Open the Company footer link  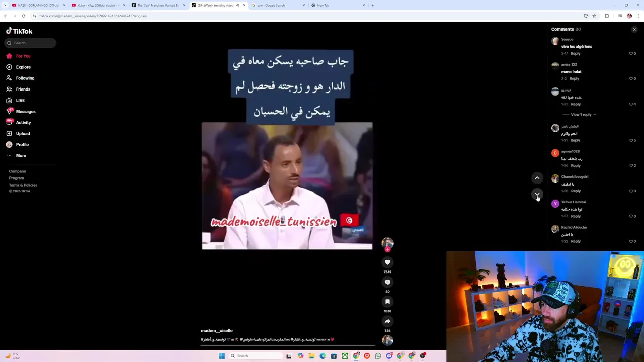coord(17,172)
